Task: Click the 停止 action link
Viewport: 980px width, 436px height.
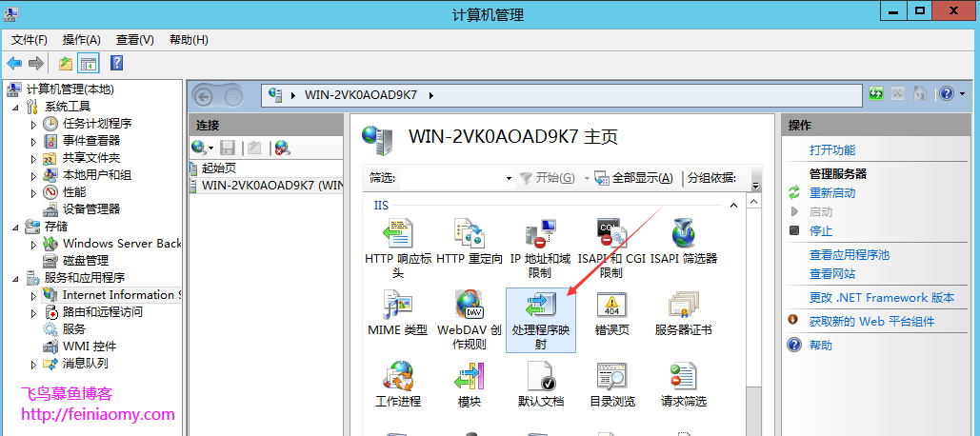Action: pos(821,230)
